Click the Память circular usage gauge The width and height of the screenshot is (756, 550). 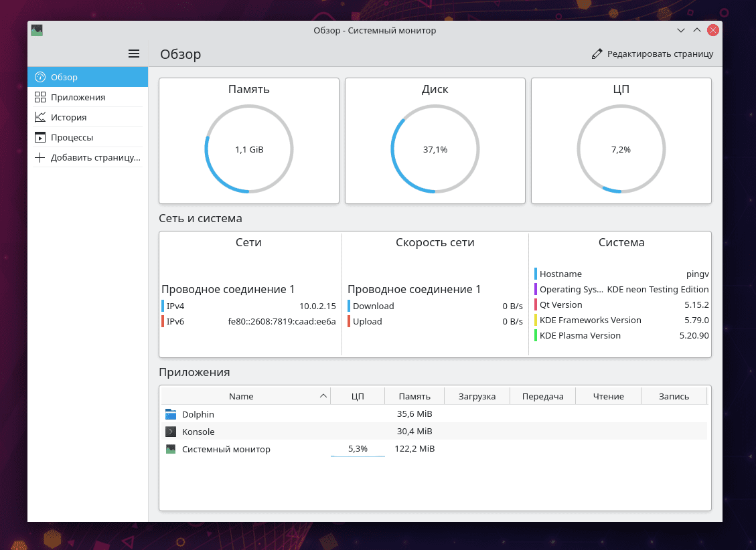(x=249, y=149)
